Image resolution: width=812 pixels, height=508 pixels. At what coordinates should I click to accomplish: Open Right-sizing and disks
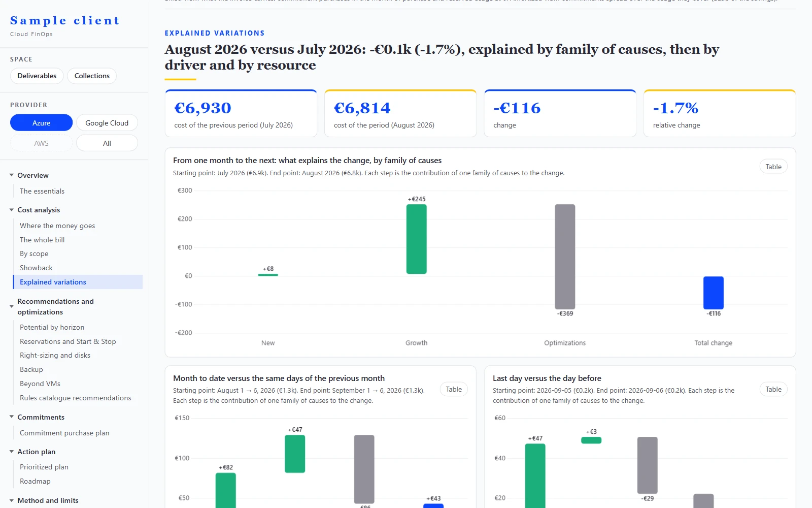pos(55,355)
